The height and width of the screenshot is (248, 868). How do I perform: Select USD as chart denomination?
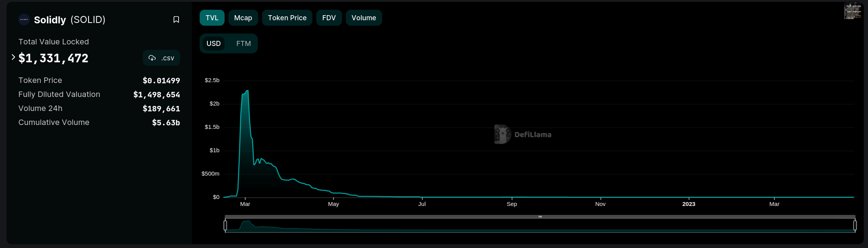pos(213,44)
